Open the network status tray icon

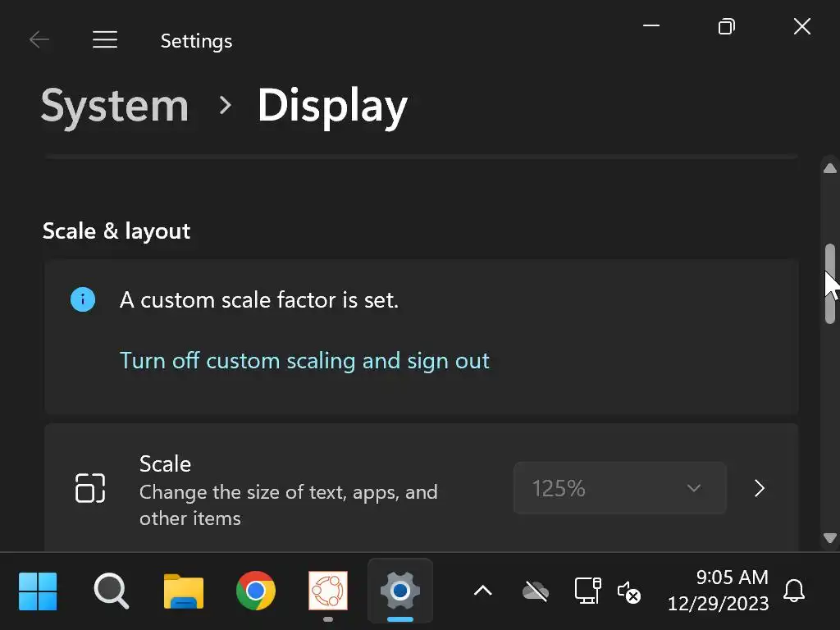pyautogui.click(x=587, y=590)
